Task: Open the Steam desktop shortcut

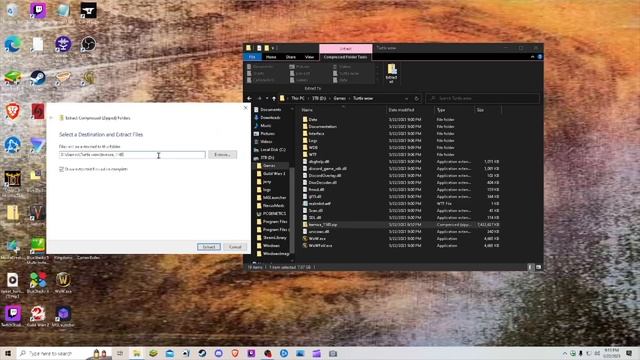Action: coord(38,78)
